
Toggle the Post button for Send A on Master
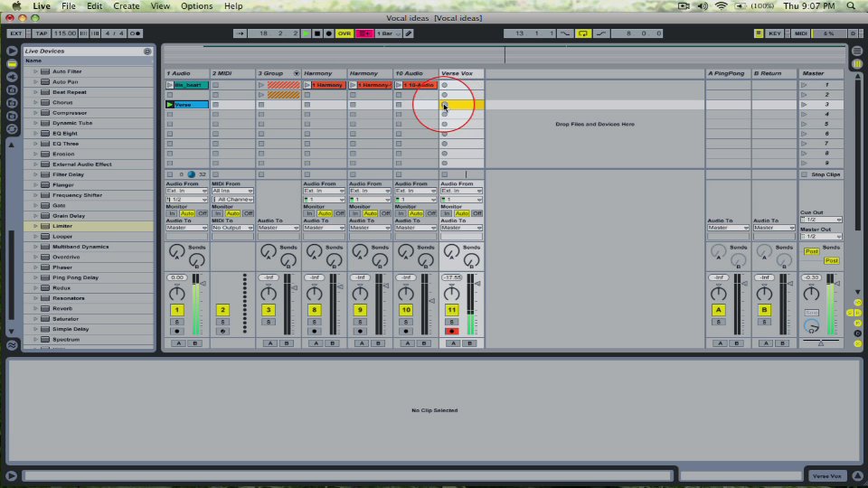(811, 252)
